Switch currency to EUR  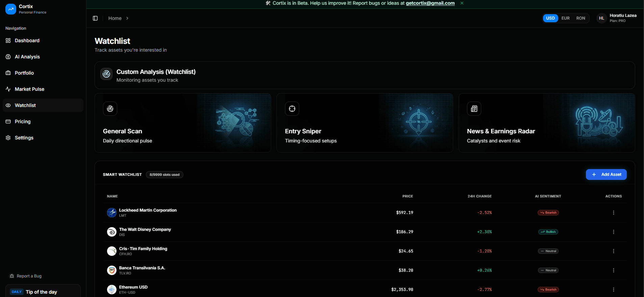(x=565, y=18)
